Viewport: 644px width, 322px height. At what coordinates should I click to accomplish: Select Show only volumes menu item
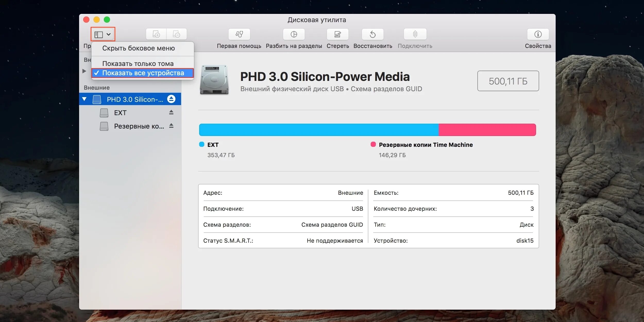coord(138,63)
